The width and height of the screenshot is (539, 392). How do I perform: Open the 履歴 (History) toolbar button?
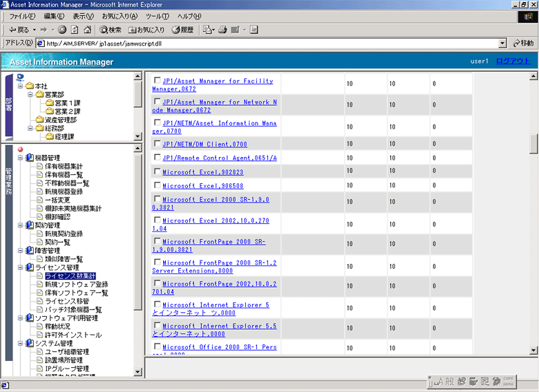pos(183,30)
